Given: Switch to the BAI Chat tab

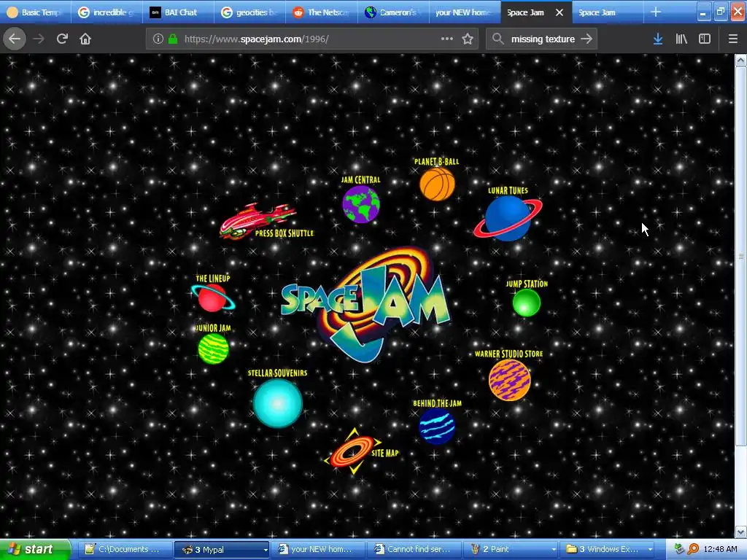Looking at the screenshot, I should coord(179,12).
